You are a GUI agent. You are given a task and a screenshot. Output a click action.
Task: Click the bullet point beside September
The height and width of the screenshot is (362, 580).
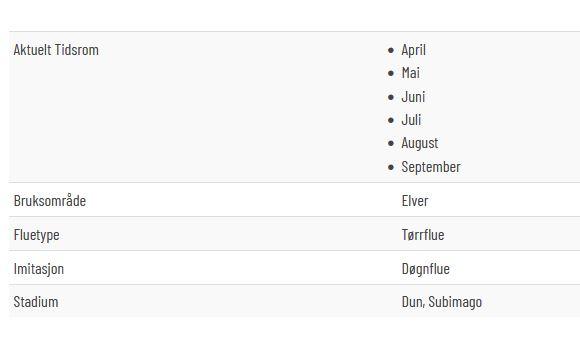[391, 167]
